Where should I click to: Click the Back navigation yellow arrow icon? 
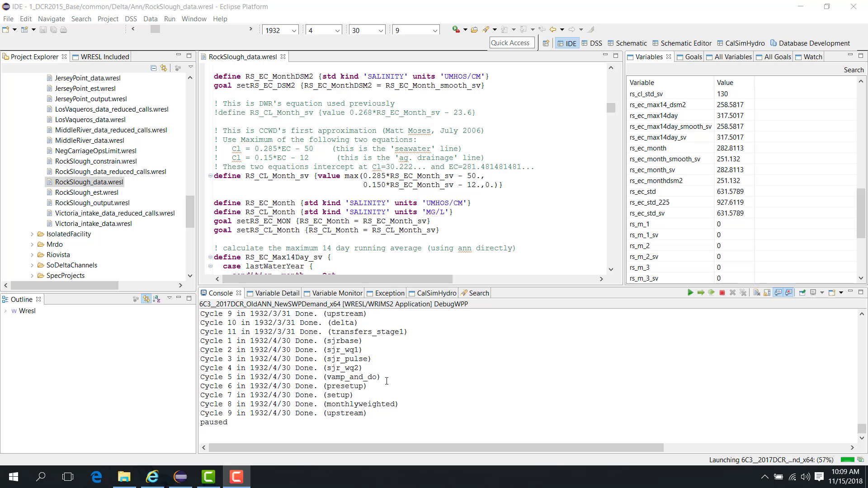point(553,29)
